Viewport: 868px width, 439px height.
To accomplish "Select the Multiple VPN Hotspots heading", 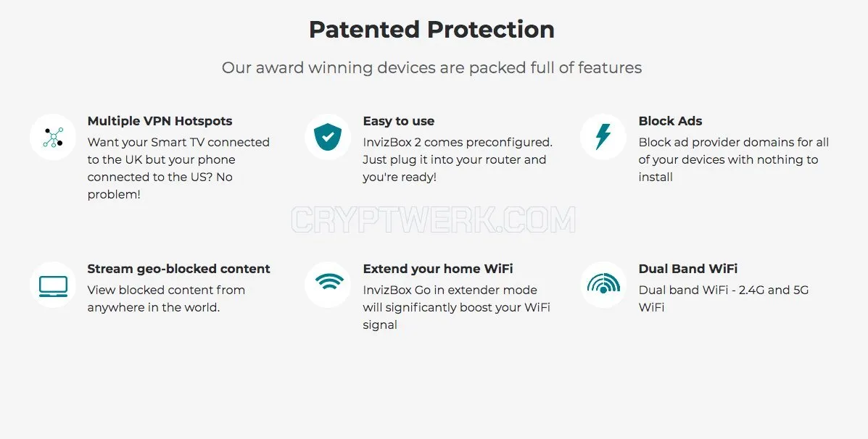I will click(x=160, y=121).
